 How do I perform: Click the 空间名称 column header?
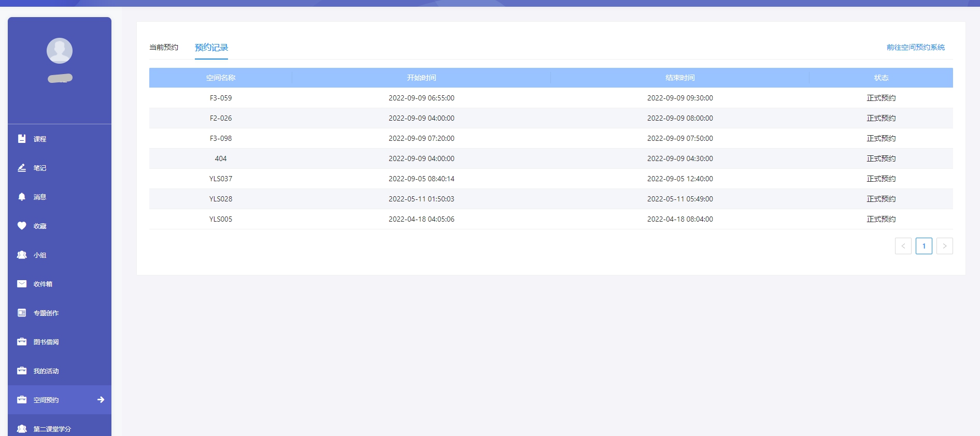221,78
